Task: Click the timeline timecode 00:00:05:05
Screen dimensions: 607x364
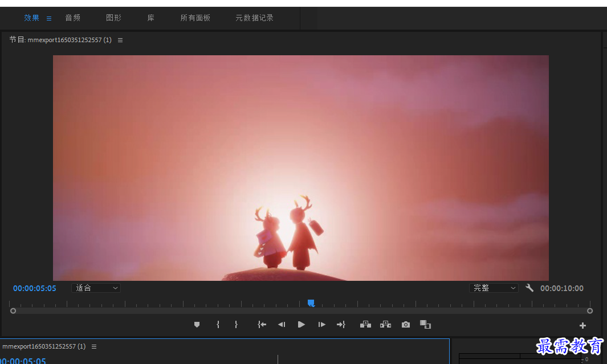Action: pos(23,361)
